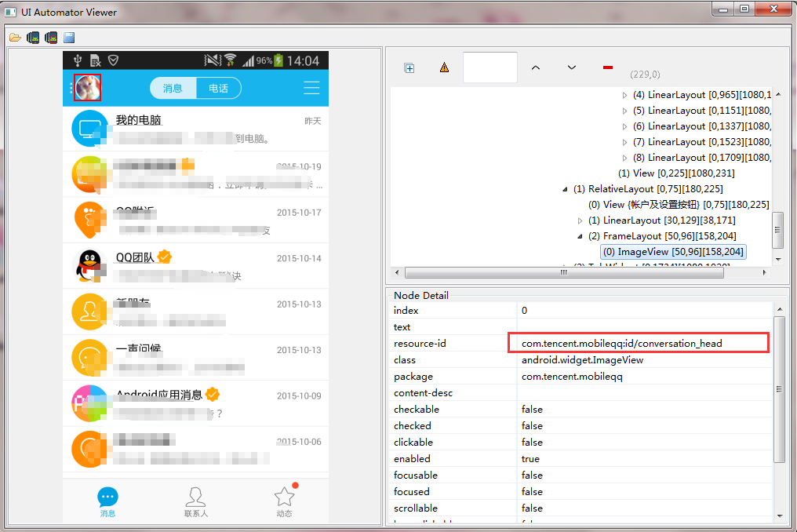Select the 我的电脑 conversation icon
This screenshot has width=797, height=532.
pos(90,129)
